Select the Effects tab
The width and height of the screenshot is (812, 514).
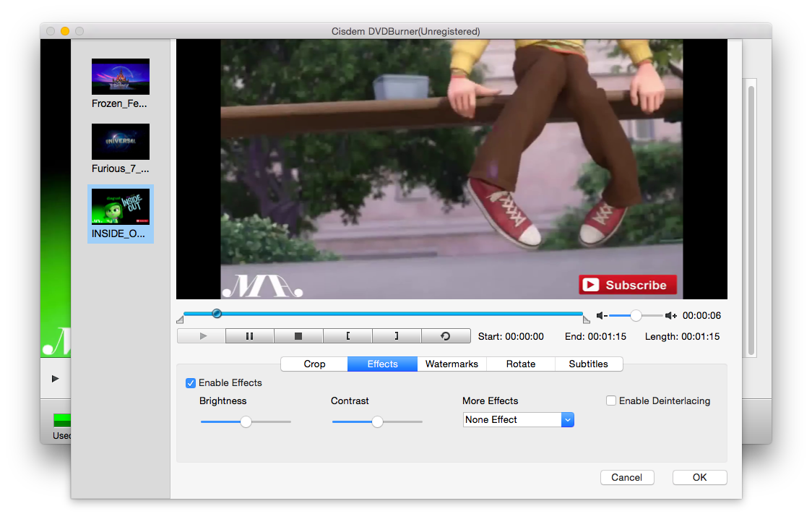pos(383,364)
